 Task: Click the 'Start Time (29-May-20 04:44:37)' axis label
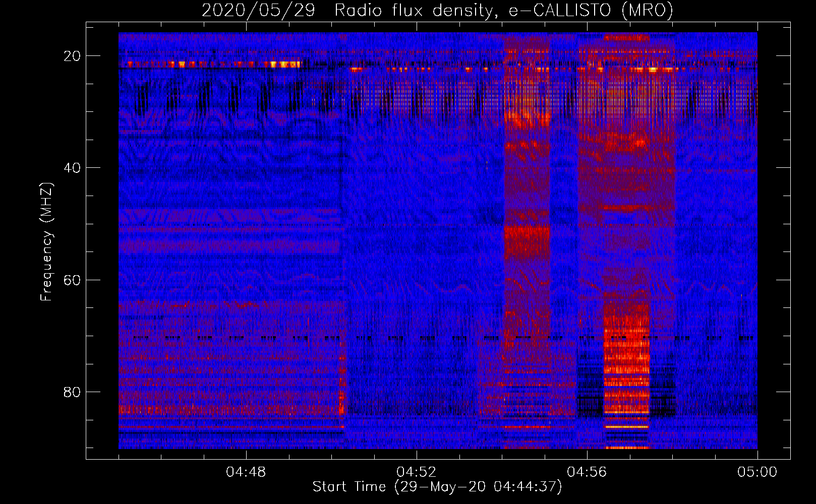437,487
